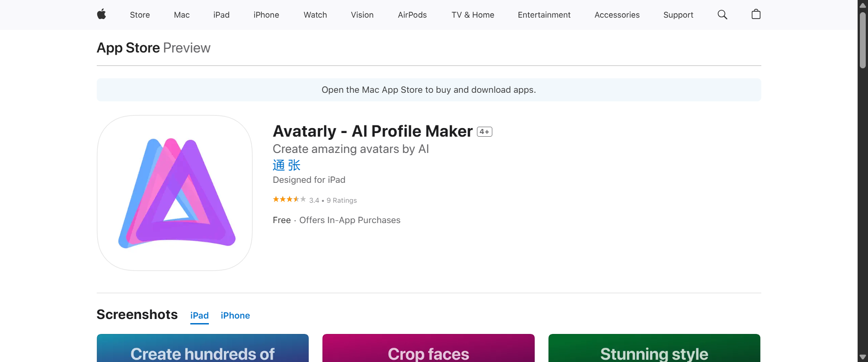Select the scroll-up arrow icon
Viewport: 868px width, 362px height.
[x=863, y=5]
